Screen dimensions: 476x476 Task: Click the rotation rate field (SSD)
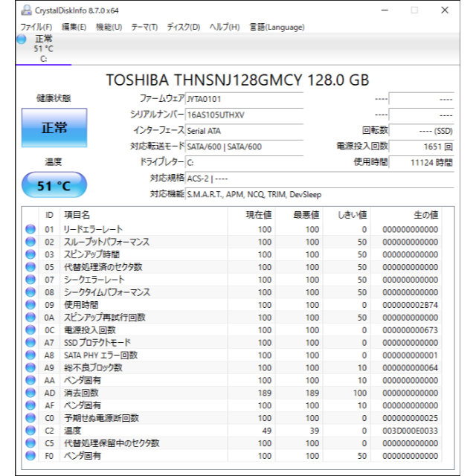pyautogui.click(x=422, y=131)
